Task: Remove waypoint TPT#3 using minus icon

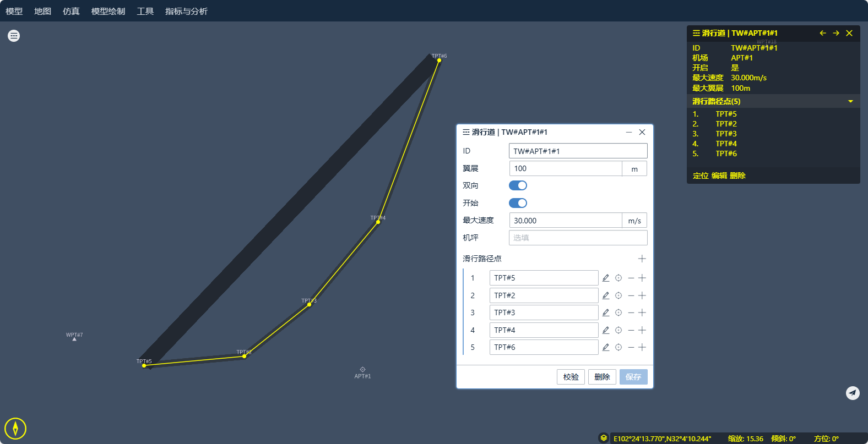Action: coord(631,313)
